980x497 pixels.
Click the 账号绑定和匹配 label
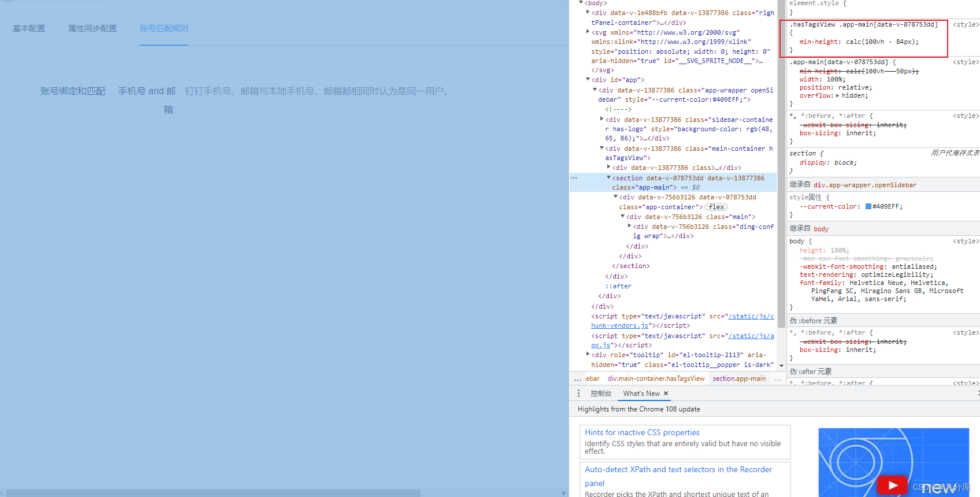click(73, 91)
